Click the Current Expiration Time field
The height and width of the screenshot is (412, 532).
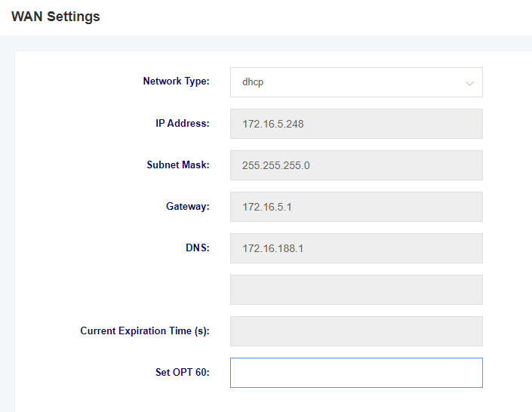click(x=356, y=331)
